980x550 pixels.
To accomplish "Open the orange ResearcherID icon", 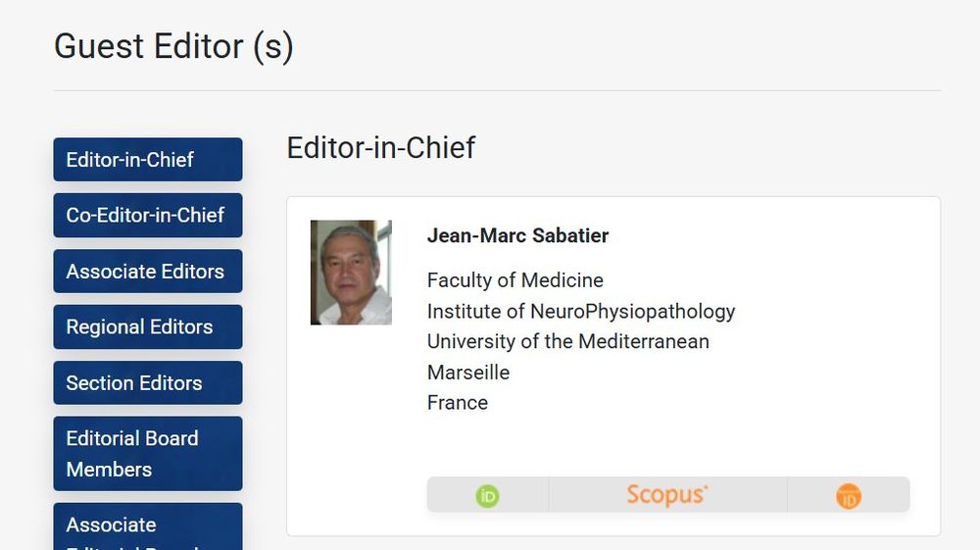I will (848, 496).
